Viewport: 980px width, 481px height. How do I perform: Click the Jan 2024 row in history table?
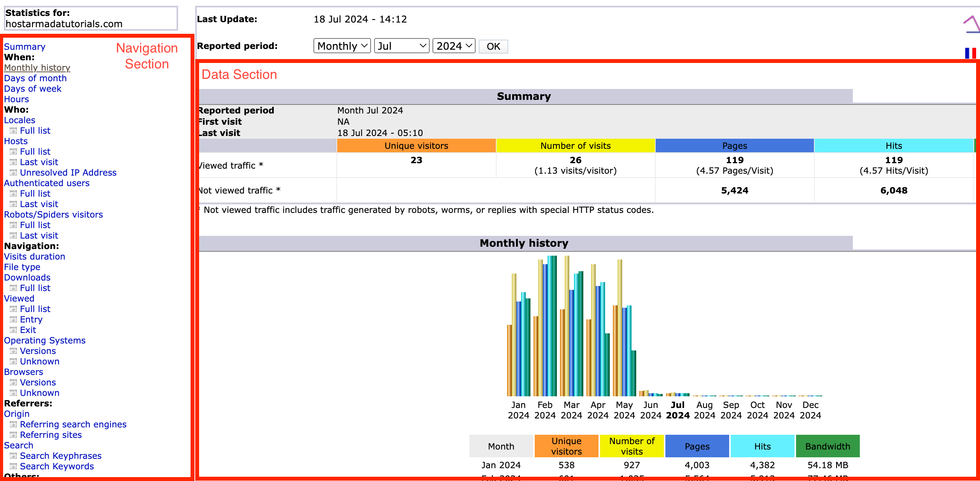[664, 465]
